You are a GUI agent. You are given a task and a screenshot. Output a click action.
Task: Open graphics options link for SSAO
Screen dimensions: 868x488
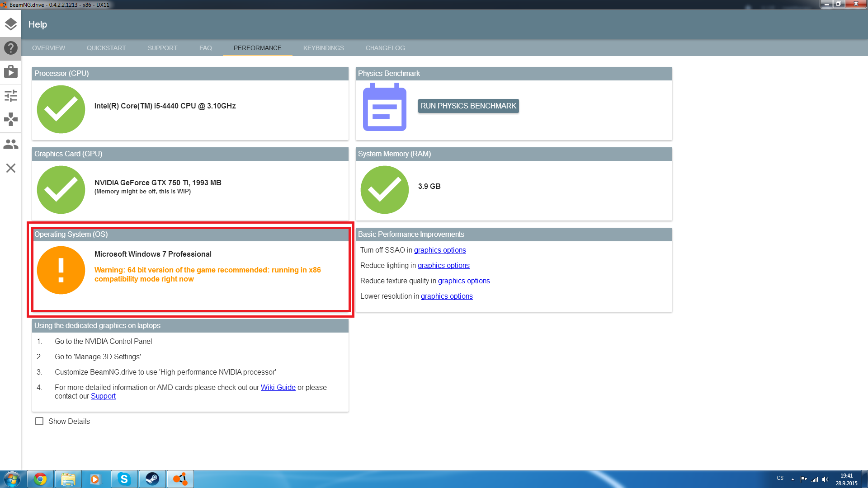(x=440, y=250)
